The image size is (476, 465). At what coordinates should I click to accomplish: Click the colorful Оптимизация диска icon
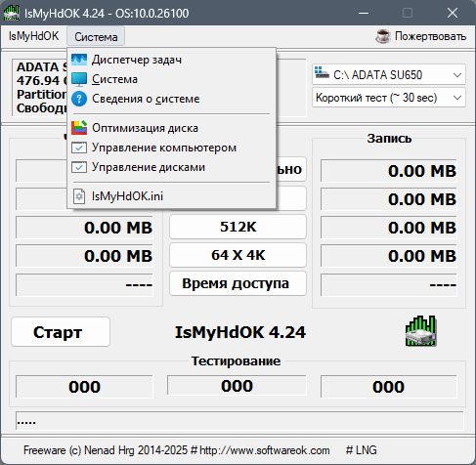(x=79, y=128)
